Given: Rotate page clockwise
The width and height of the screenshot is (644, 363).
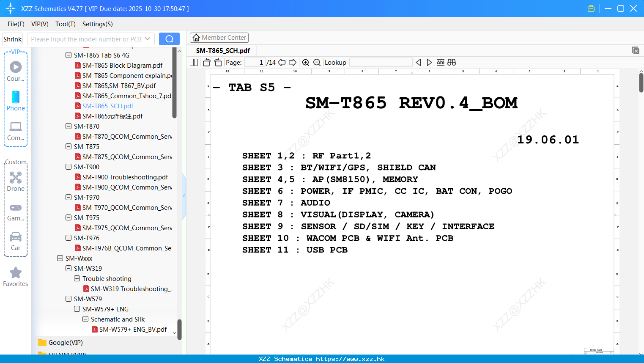Looking at the screenshot, I should tap(218, 62).
